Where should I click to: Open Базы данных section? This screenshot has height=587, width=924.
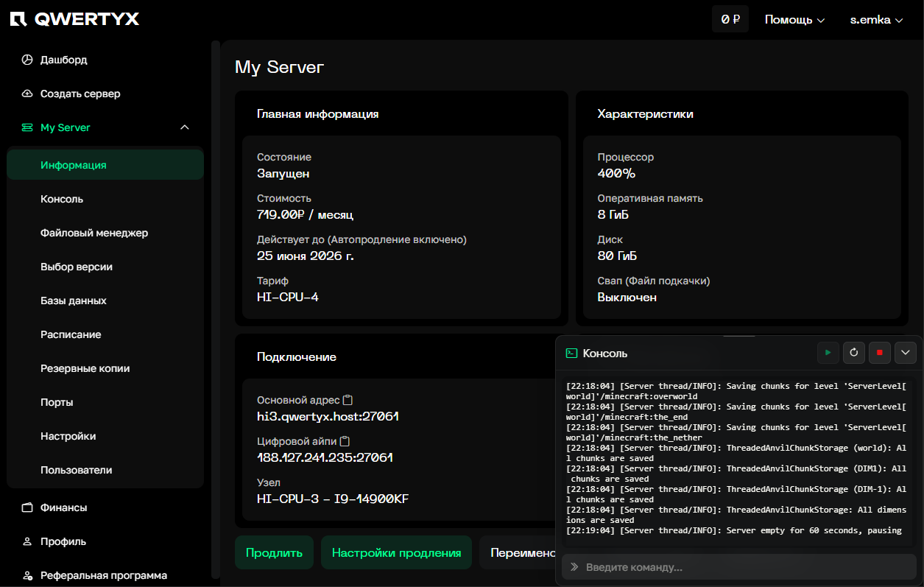tap(105, 300)
